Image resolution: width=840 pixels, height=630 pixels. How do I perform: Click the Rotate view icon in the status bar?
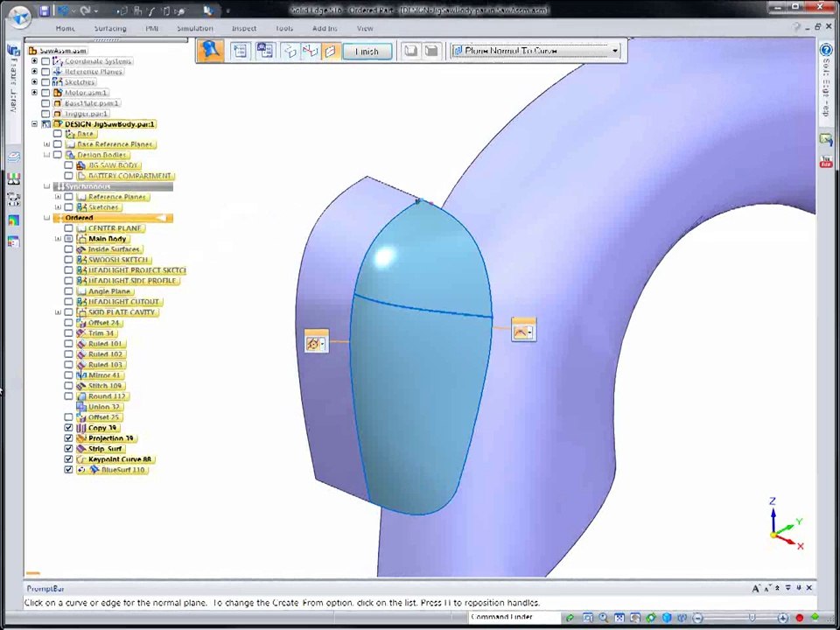coord(651,618)
